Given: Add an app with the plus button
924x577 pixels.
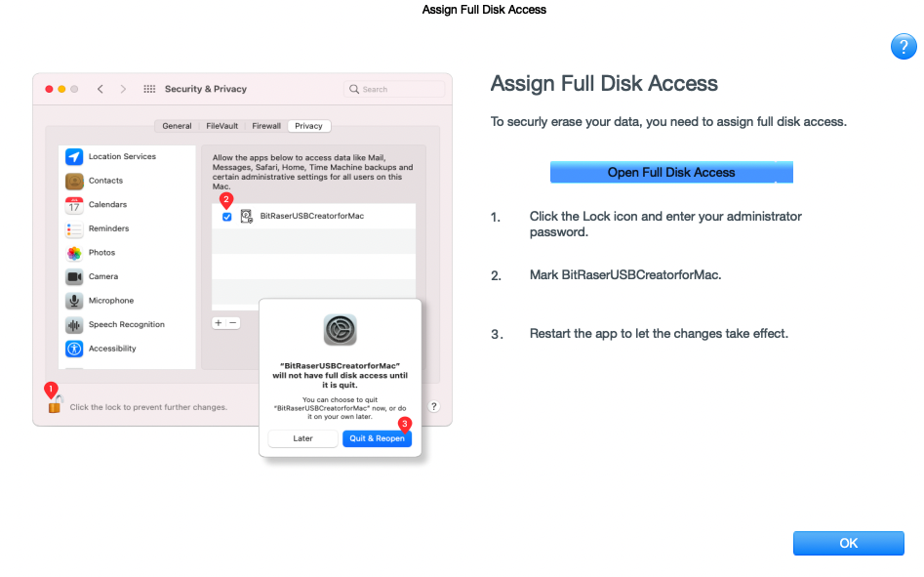Looking at the screenshot, I should (x=219, y=323).
